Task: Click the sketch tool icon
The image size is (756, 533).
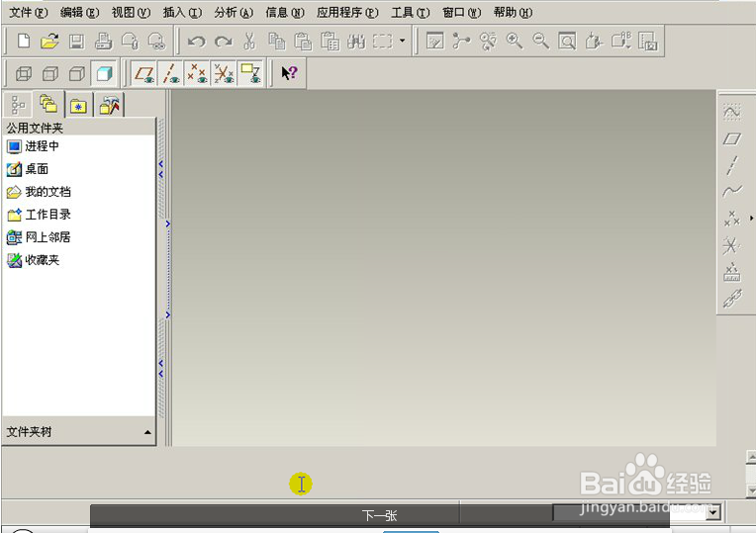Action: click(732, 113)
